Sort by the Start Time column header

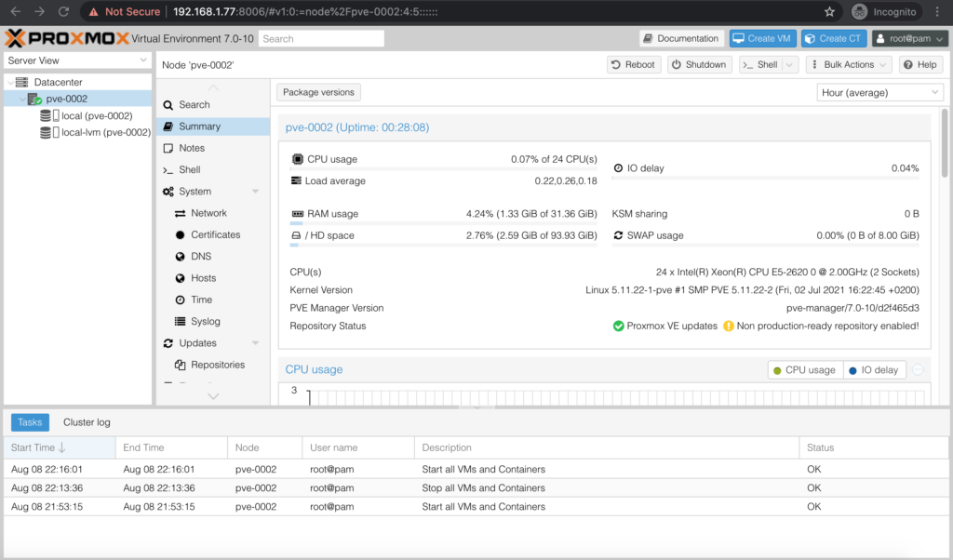pyautogui.click(x=60, y=447)
